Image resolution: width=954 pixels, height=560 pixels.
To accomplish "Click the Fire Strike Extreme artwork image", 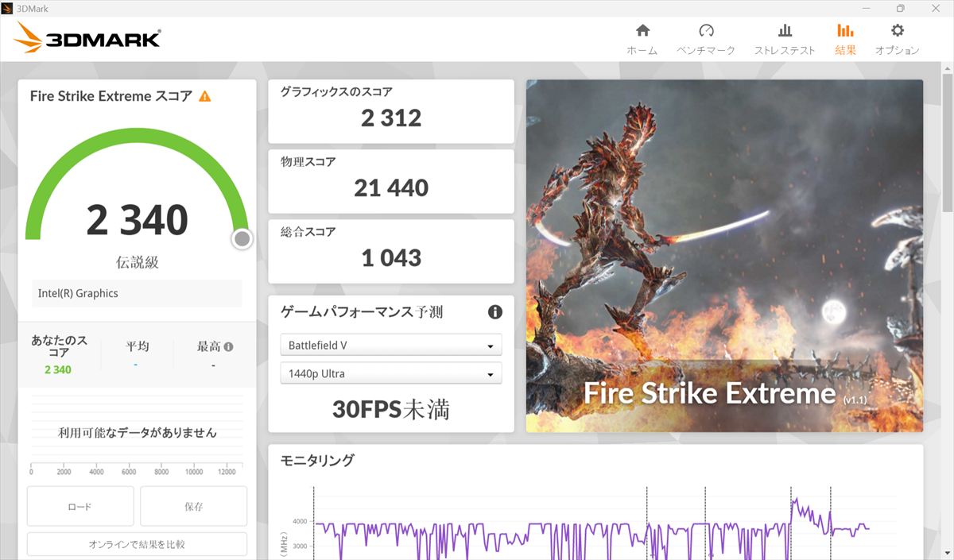I will click(x=724, y=256).
